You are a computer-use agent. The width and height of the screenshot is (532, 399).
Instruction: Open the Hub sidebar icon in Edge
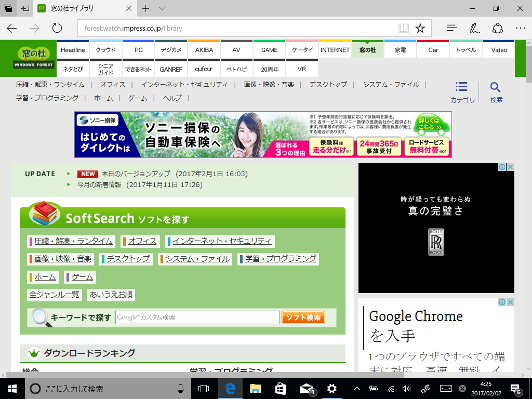(x=451, y=29)
